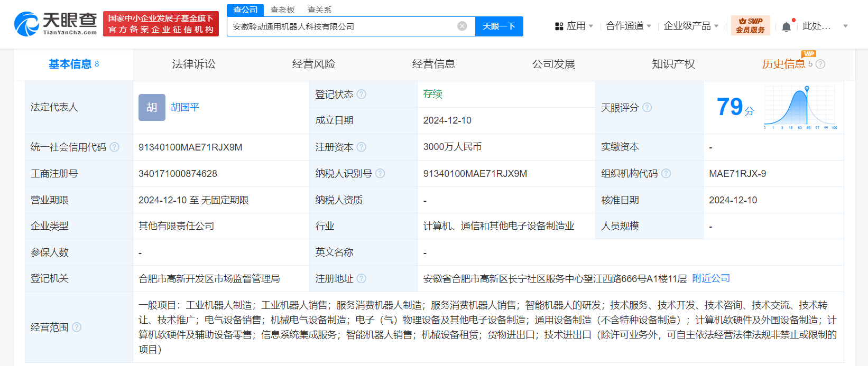The height and width of the screenshot is (366, 868).
Task: Select registration number 340171000874628
Action: (x=178, y=174)
